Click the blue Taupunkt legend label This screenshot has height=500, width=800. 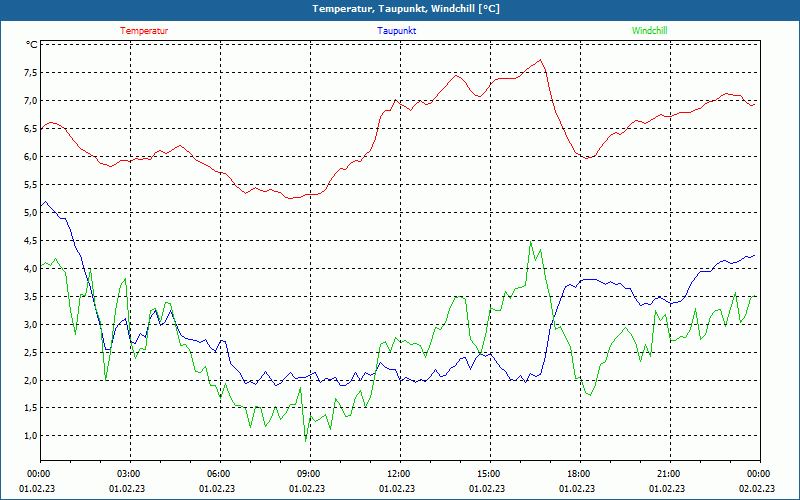point(396,31)
